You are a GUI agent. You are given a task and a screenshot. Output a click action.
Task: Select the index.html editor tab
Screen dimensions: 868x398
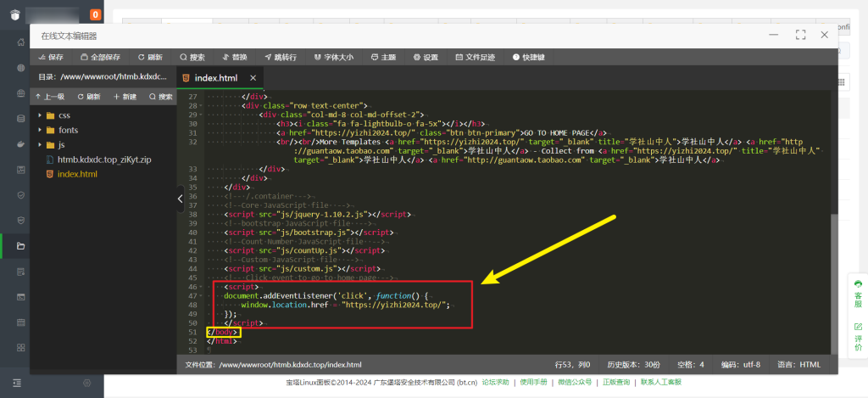tap(215, 78)
